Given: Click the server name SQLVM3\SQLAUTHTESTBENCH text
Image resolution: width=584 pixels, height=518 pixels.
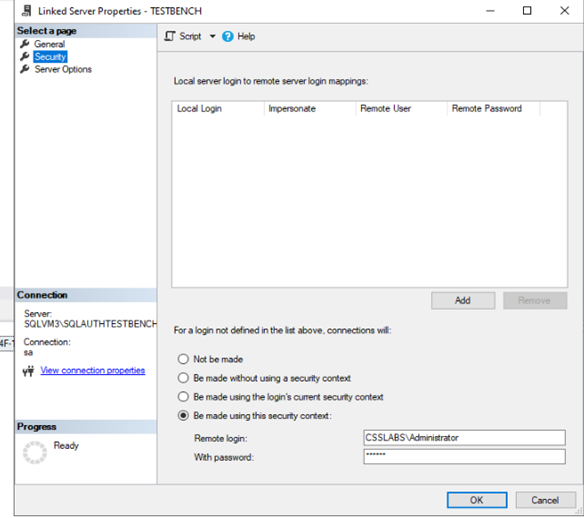Looking at the screenshot, I should tap(91, 324).
